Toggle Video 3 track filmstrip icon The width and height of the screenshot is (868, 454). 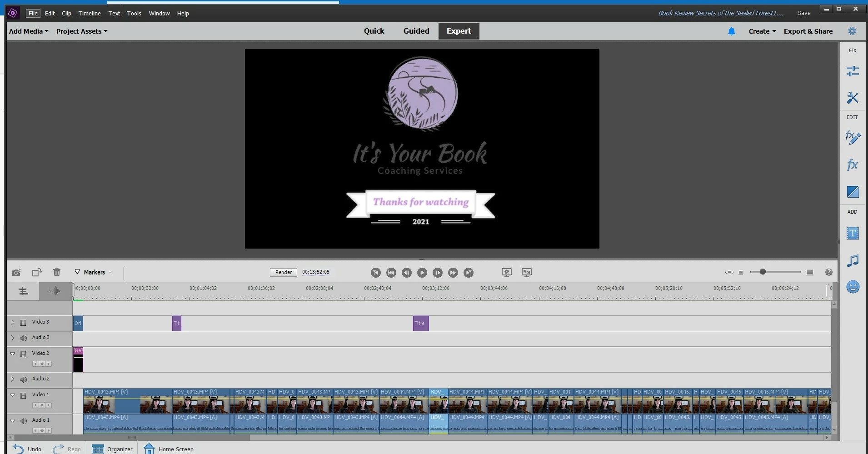[x=23, y=323]
